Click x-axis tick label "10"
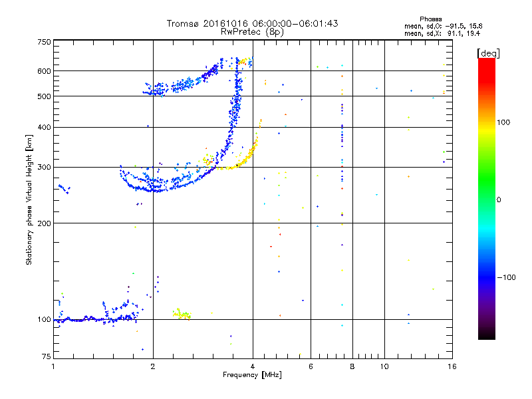 pos(384,366)
